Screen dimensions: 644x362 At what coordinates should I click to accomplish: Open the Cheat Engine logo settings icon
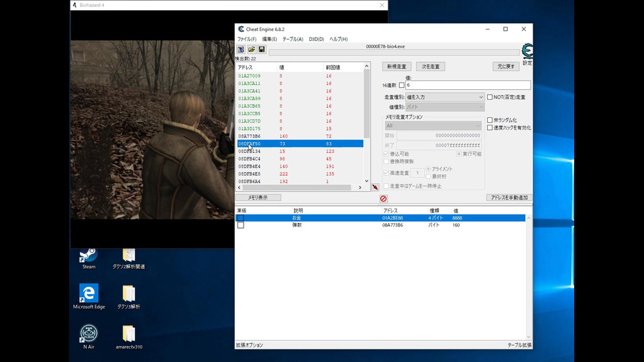527,52
